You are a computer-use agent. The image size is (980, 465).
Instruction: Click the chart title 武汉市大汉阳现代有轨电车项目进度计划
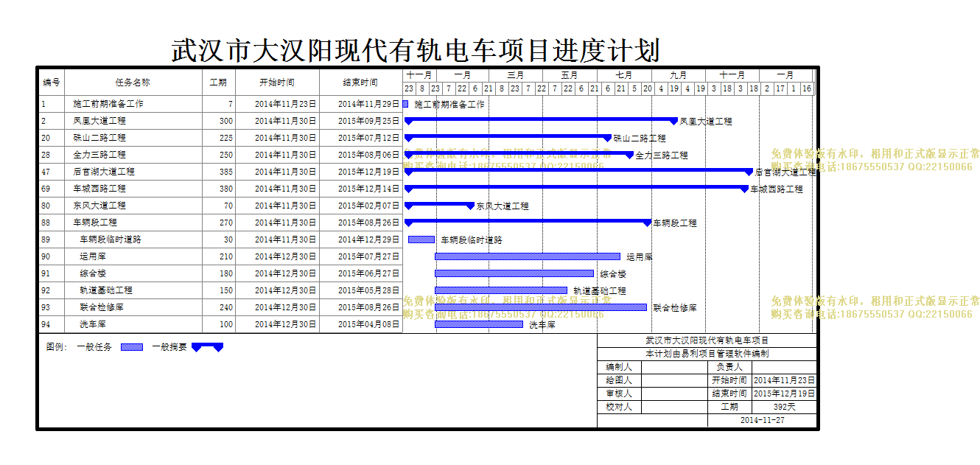pyautogui.click(x=416, y=50)
